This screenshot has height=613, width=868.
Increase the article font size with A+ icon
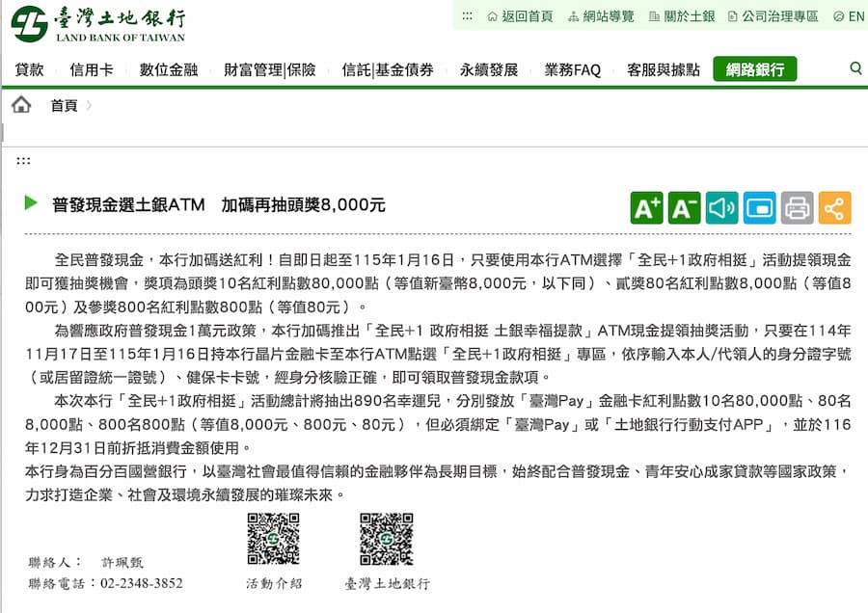point(647,206)
